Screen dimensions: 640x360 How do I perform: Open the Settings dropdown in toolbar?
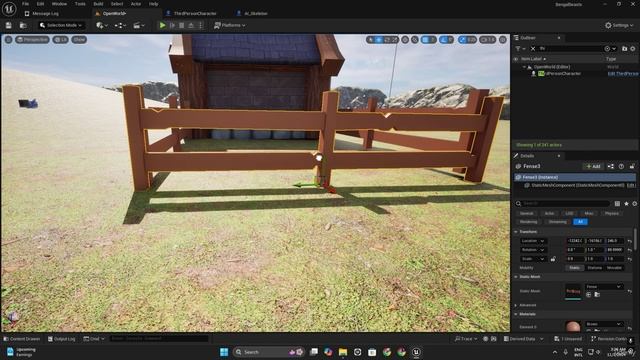click(x=619, y=25)
